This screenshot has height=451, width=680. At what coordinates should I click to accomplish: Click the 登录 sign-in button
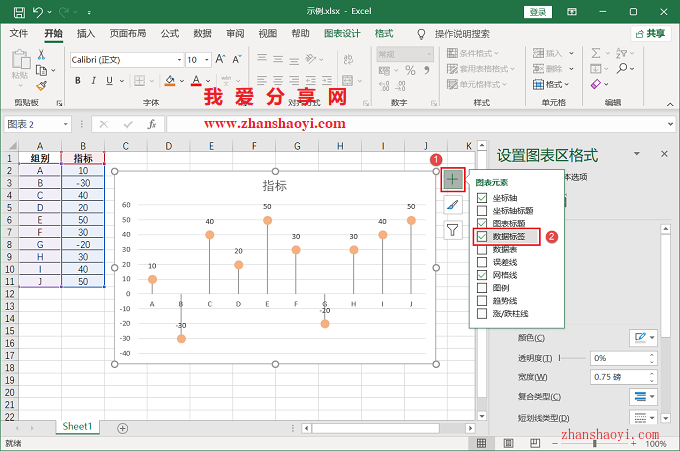[538, 12]
